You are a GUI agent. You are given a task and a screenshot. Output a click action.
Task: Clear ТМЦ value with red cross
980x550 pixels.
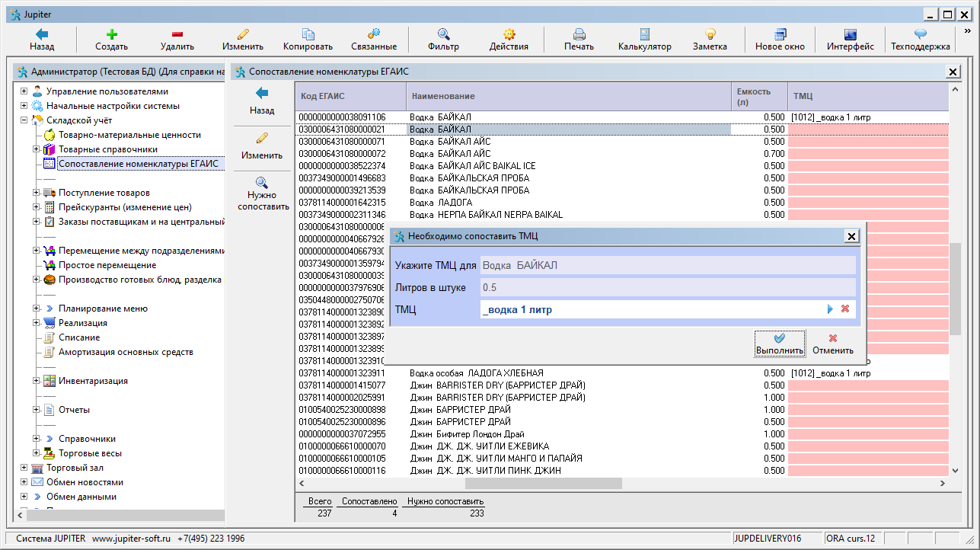(844, 309)
